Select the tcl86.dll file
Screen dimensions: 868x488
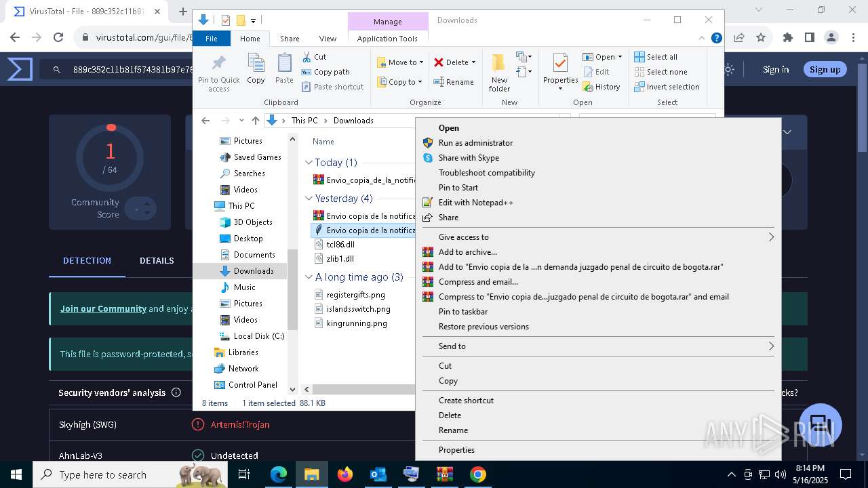[340, 245]
